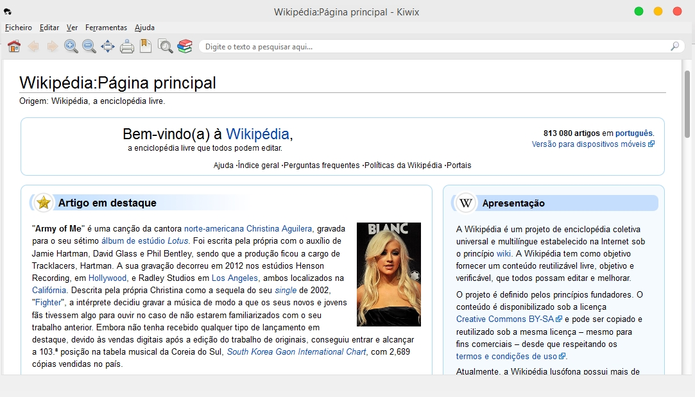The image size is (695, 397).
Task: Open Perguntas frequentes link
Action: click(322, 165)
